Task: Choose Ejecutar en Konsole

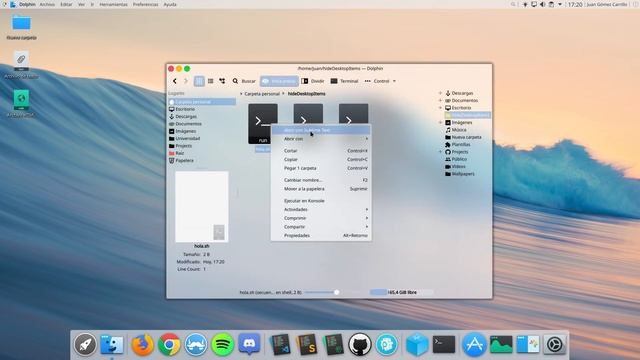Action: (x=321, y=201)
